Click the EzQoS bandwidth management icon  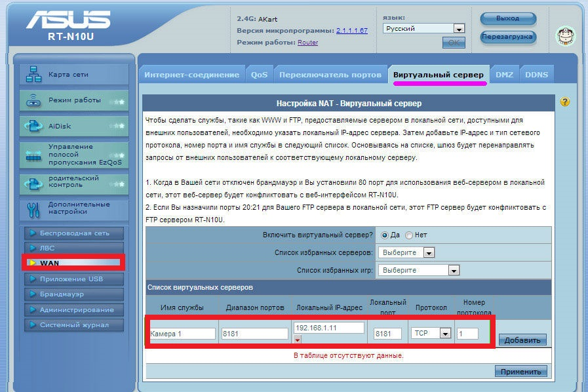33,155
